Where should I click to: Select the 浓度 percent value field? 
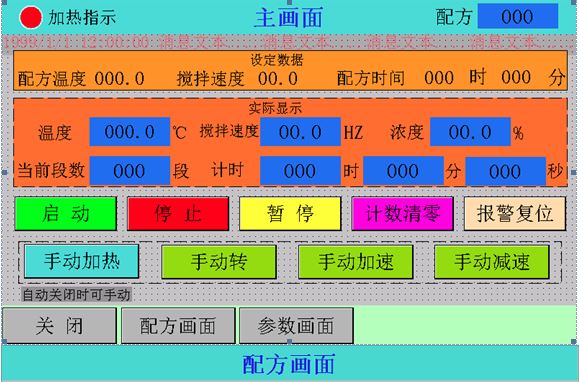470,132
